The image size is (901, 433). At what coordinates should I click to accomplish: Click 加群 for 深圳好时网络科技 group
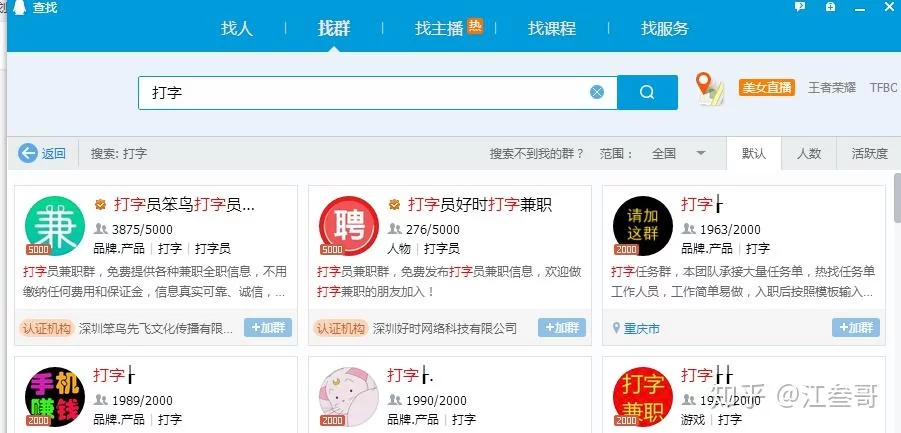[562, 328]
